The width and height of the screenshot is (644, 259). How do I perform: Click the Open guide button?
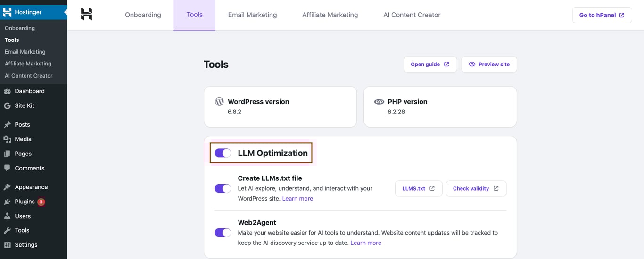430,65
